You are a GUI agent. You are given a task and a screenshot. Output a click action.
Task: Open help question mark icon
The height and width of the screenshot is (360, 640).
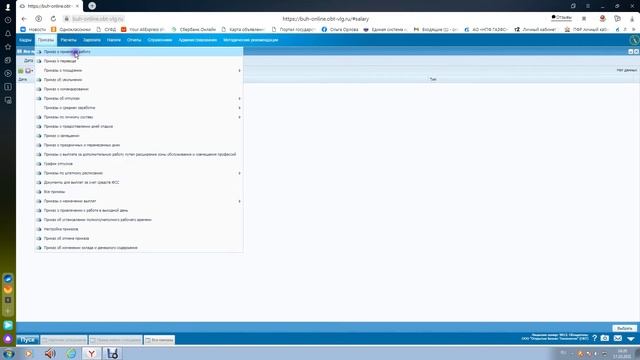pos(595,338)
